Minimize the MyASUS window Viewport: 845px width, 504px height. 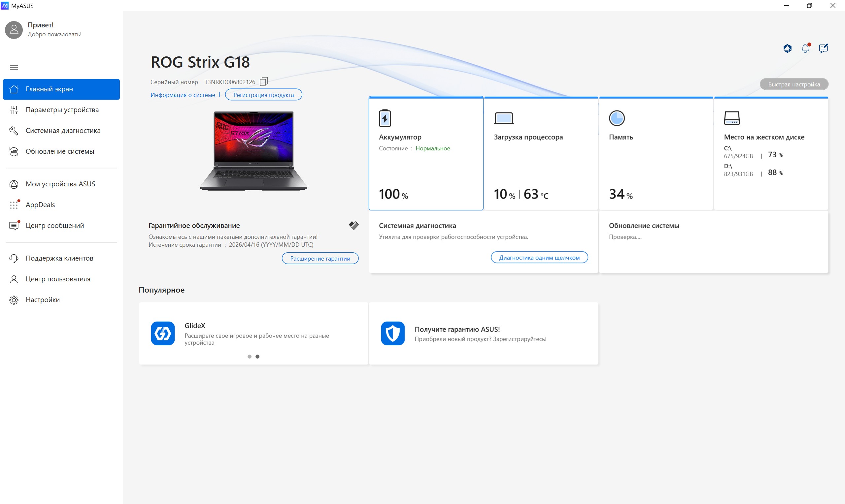(x=787, y=5)
